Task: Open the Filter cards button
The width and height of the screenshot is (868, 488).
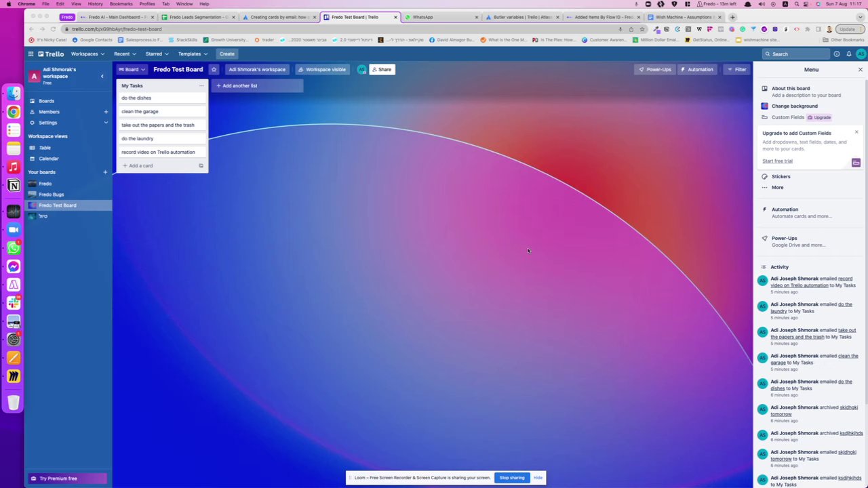Action: (x=736, y=69)
